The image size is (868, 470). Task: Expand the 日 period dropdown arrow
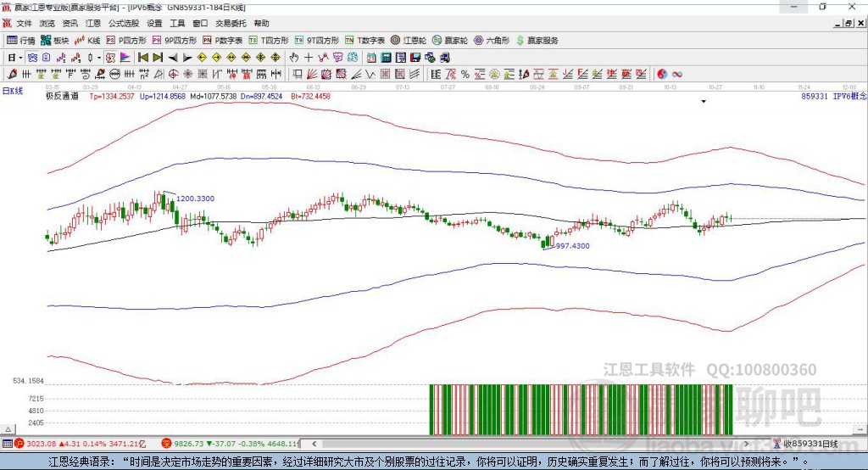coord(22,58)
